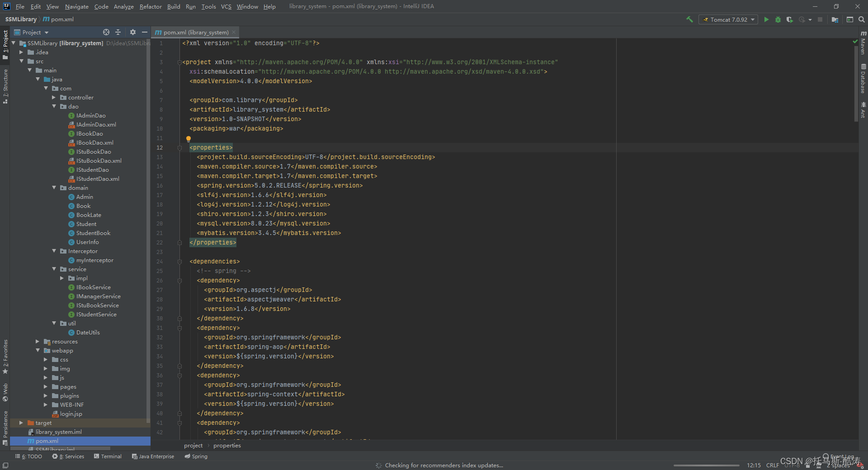The image size is (868, 470).
Task: Open Search Everywhere magnifier icon
Action: click(862, 19)
